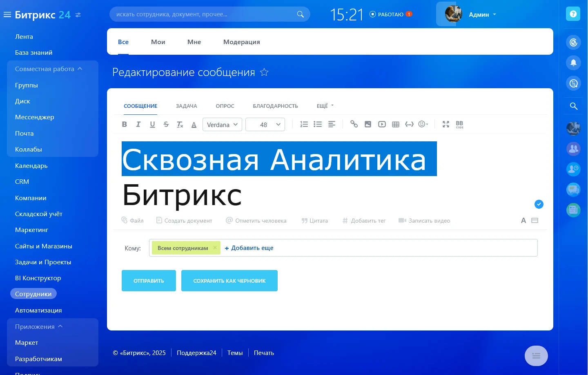The image size is (588, 375).
Task: Switch editor to BB Code mode
Action: [459, 124]
